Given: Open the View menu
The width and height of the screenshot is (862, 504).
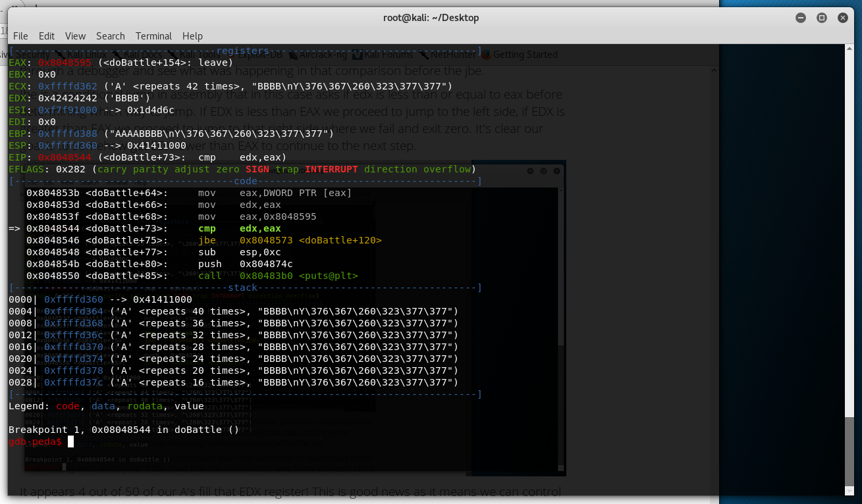Looking at the screenshot, I should pyautogui.click(x=75, y=36).
